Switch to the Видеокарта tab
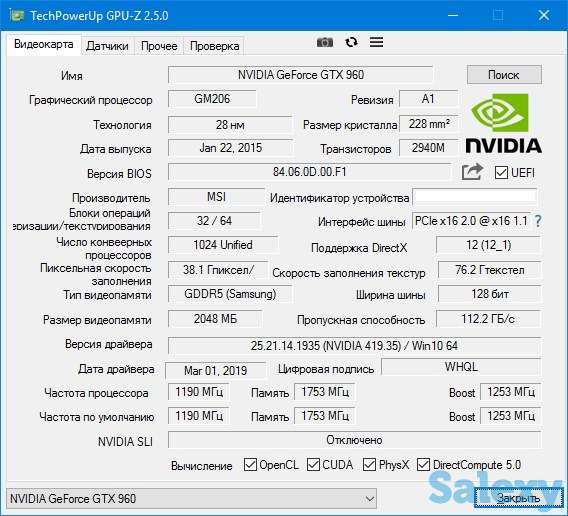 43,45
